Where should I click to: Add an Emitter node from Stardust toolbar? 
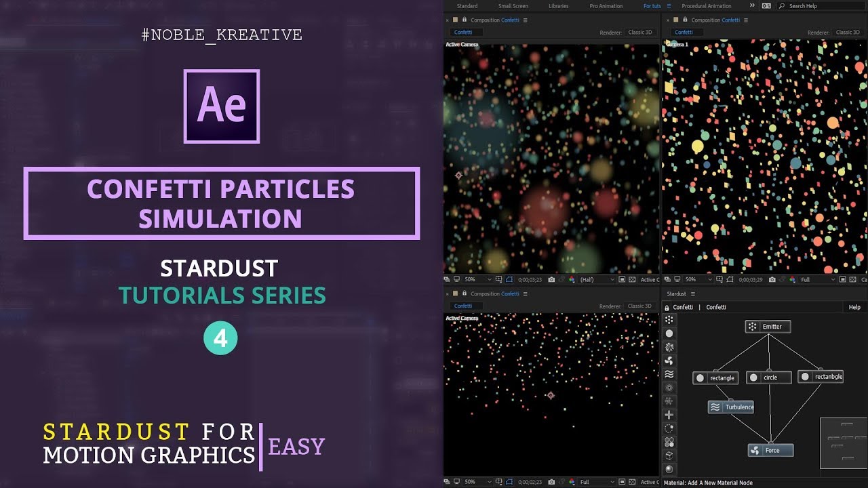point(669,320)
